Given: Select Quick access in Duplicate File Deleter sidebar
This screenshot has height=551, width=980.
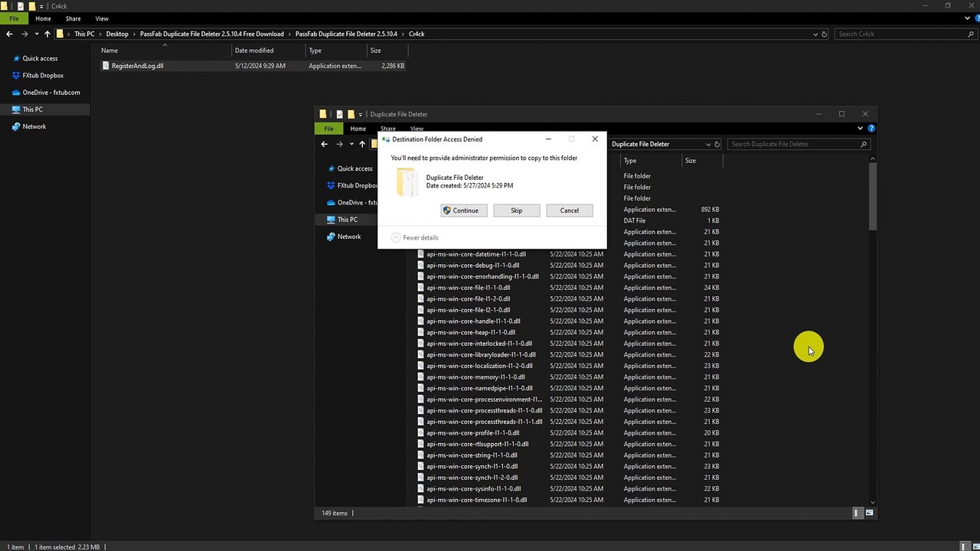Looking at the screenshot, I should 354,168.
